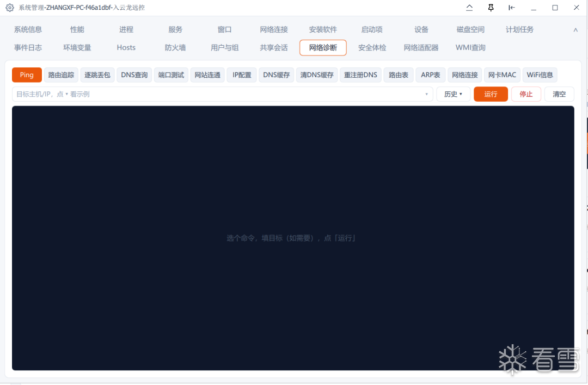
Task: Open the WMI查询 tab
Action: point(470,47)
